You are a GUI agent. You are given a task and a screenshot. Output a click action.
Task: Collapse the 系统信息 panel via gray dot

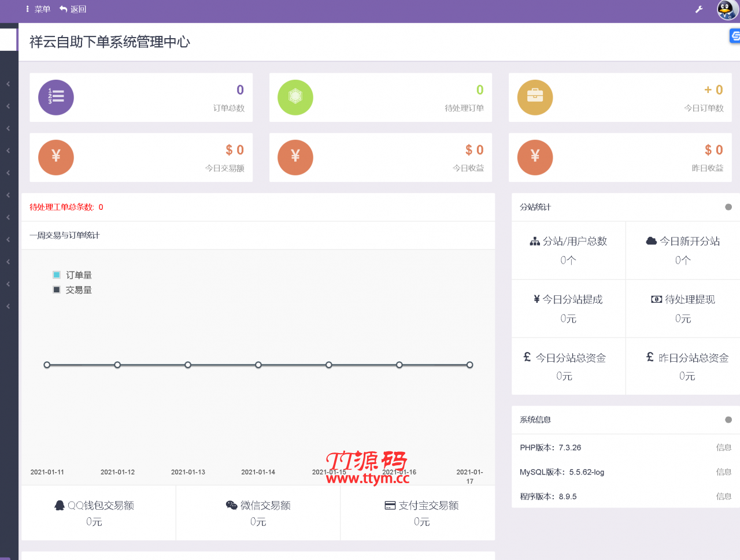pos(728,420)
